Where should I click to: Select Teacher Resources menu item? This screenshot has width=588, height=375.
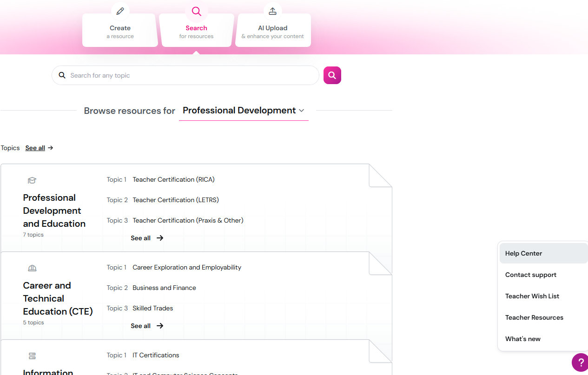(x=543, y=317)
